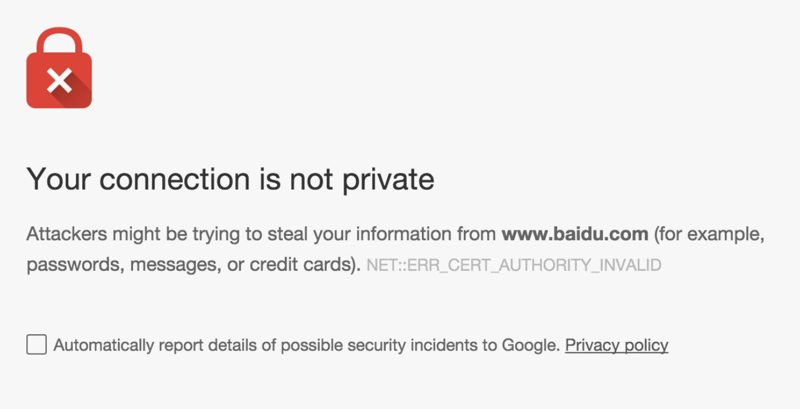800x409 pixels.
Task: Open the Privacy policy link
Action: tap(617, 346)
